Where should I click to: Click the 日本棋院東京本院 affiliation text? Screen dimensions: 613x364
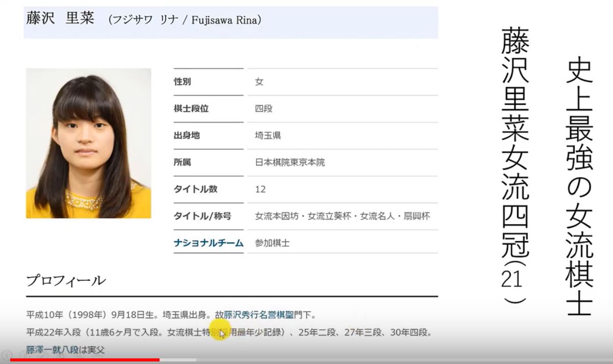(289, 163)
